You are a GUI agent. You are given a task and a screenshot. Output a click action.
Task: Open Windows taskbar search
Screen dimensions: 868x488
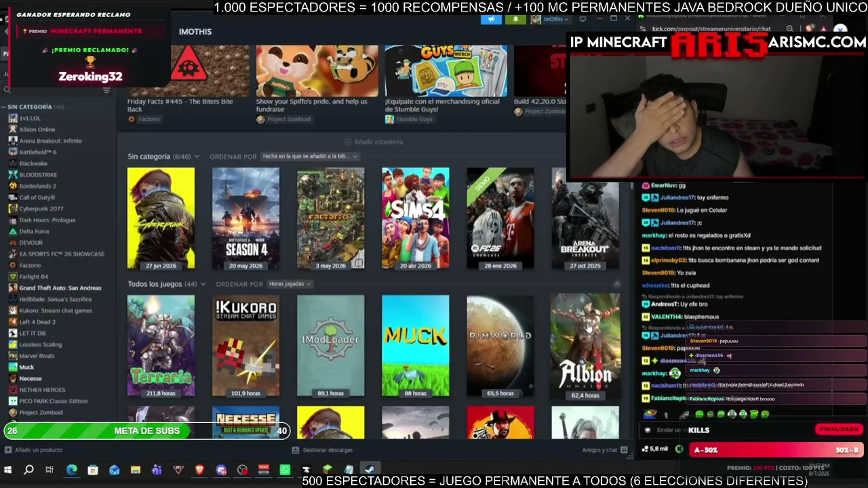(28, 470)
